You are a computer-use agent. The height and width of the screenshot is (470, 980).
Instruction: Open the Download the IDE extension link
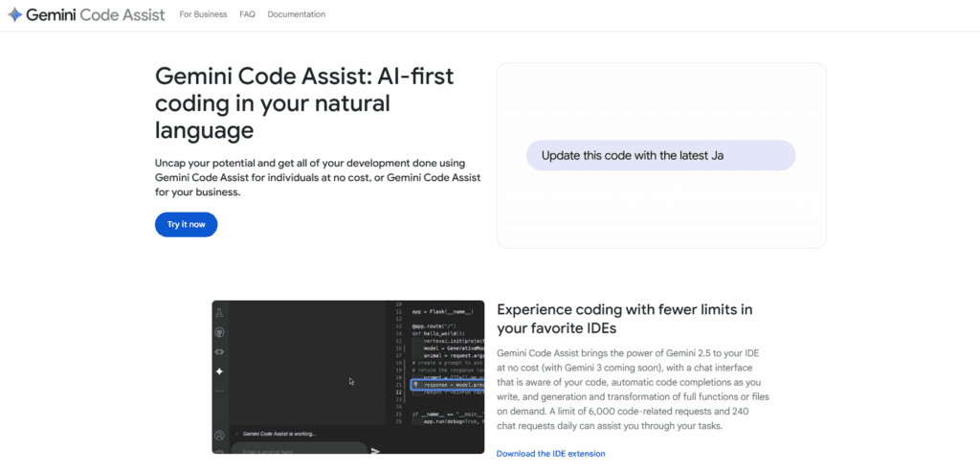550,454
